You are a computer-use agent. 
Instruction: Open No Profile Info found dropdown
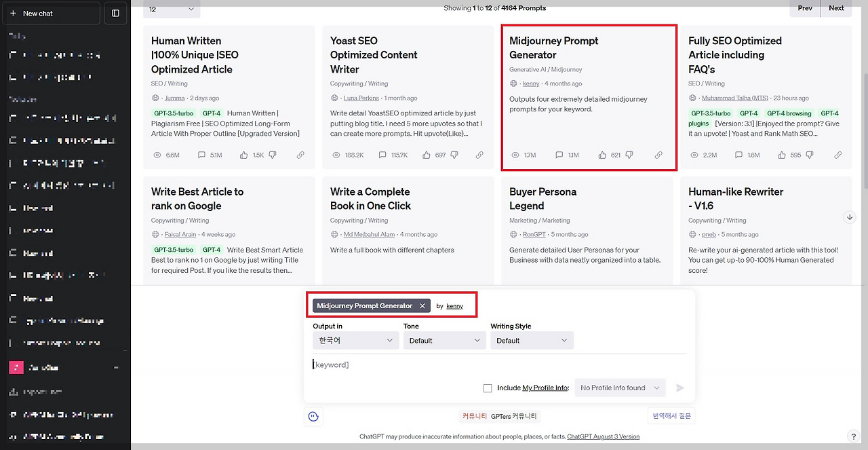(620, 388)
